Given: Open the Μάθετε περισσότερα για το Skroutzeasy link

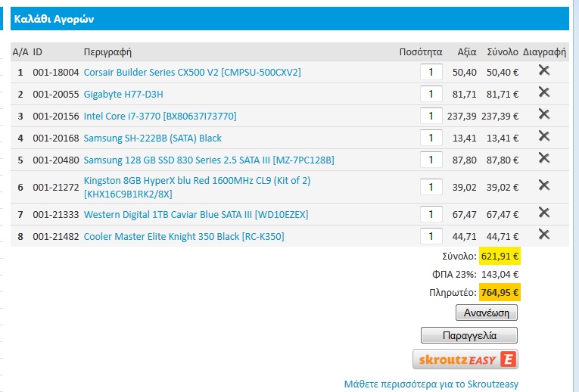Looking at the screenshot, I should point(431,384).
